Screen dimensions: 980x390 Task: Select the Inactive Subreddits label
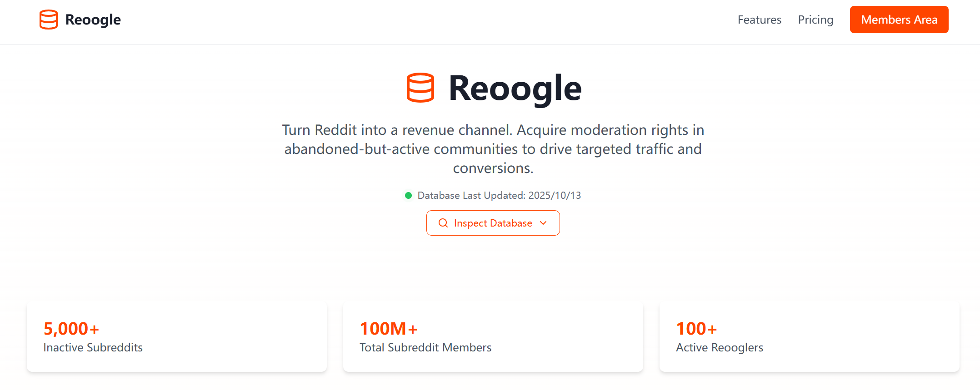tap(93, 348)
